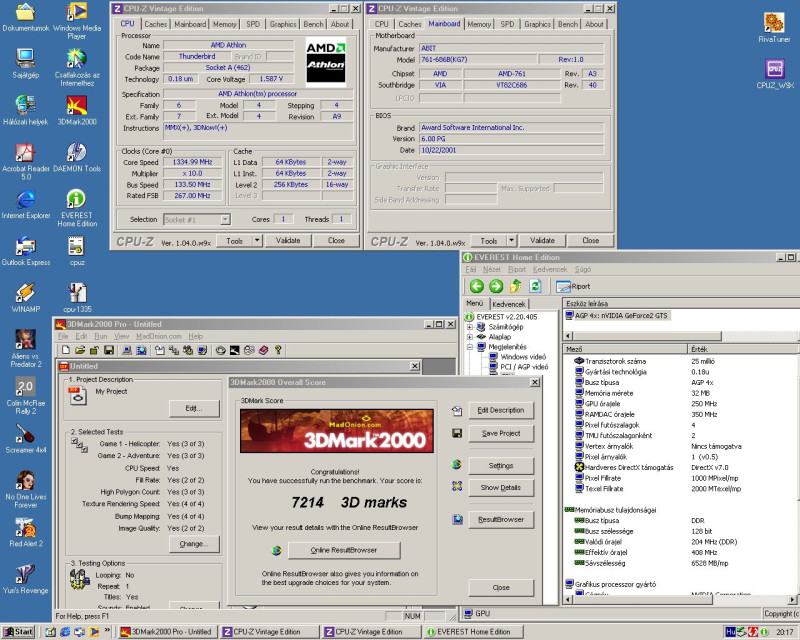Click the purple book icon in 3DMark2000 toolbar

(x=263, y=350)
